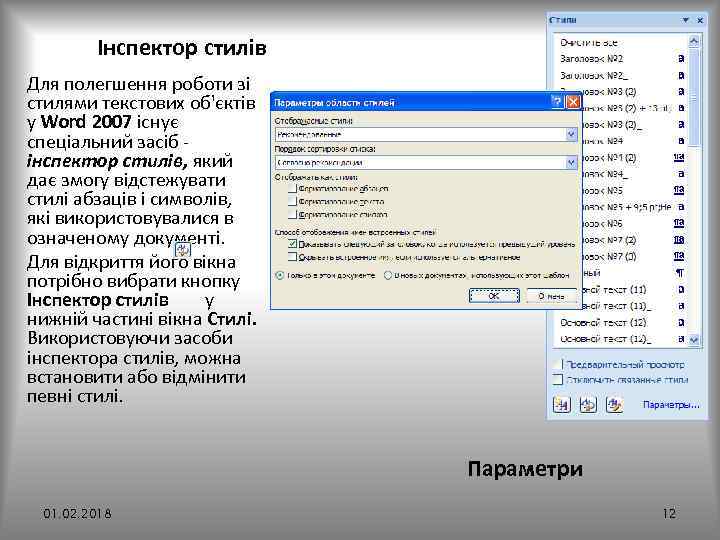The height and width of the screenshot is (540, 720).
Task: Click the New Style icon in Styles pane
Action: [561, 405]
